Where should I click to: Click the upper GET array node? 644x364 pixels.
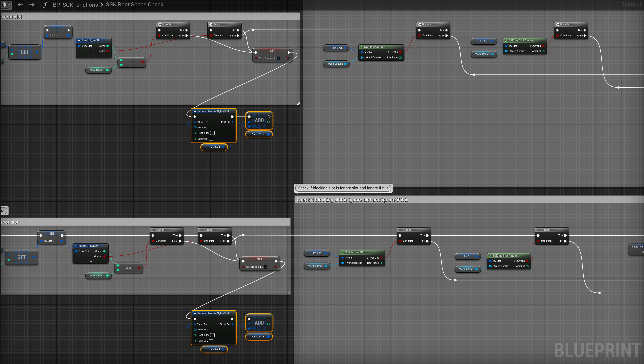(x=25, y=52)
